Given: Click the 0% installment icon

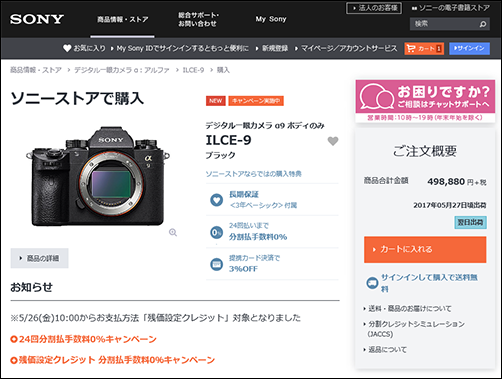Looking at the screenshot, I should coord(217,232).
